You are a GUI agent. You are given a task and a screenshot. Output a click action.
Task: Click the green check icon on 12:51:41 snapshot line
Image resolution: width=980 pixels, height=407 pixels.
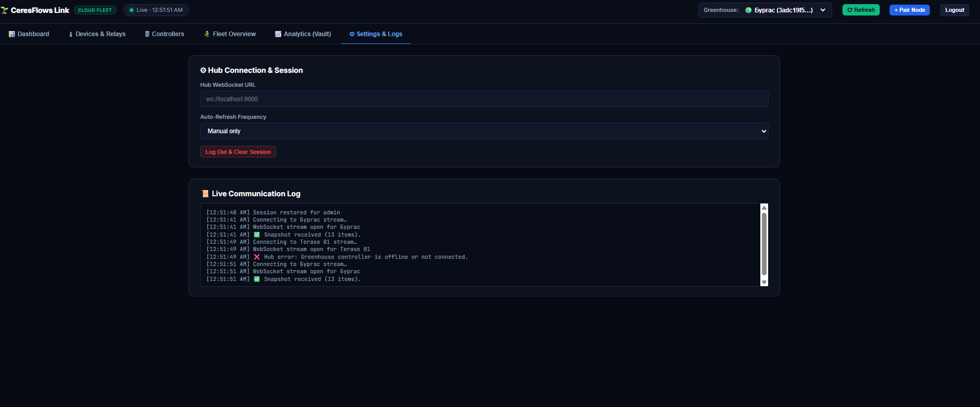click(257, 234)
